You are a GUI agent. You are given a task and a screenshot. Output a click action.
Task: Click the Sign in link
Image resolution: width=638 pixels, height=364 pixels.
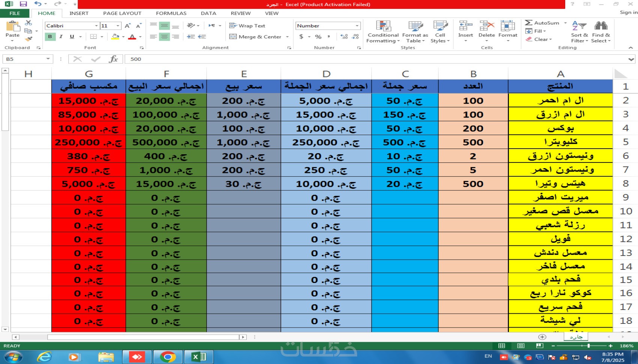click(x=629, y=12)
